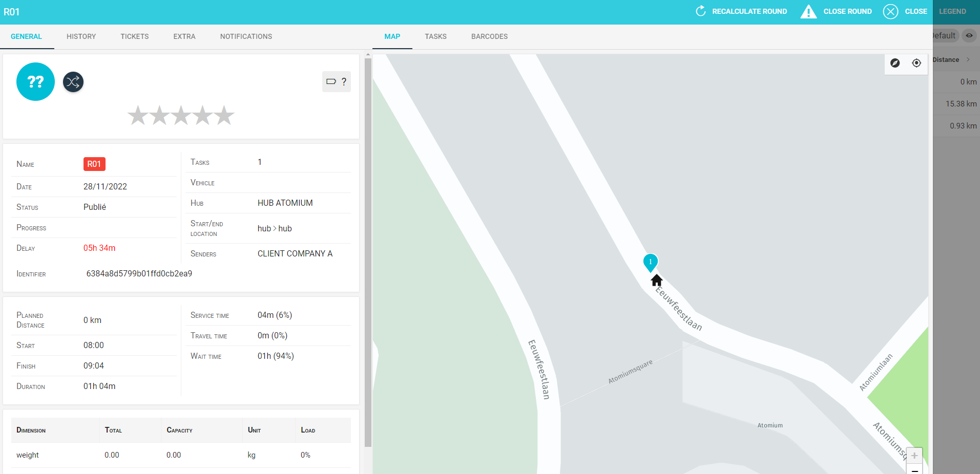980x474 pixels.
Task: Rate the round with the fifth star
Action: [224, 116]
